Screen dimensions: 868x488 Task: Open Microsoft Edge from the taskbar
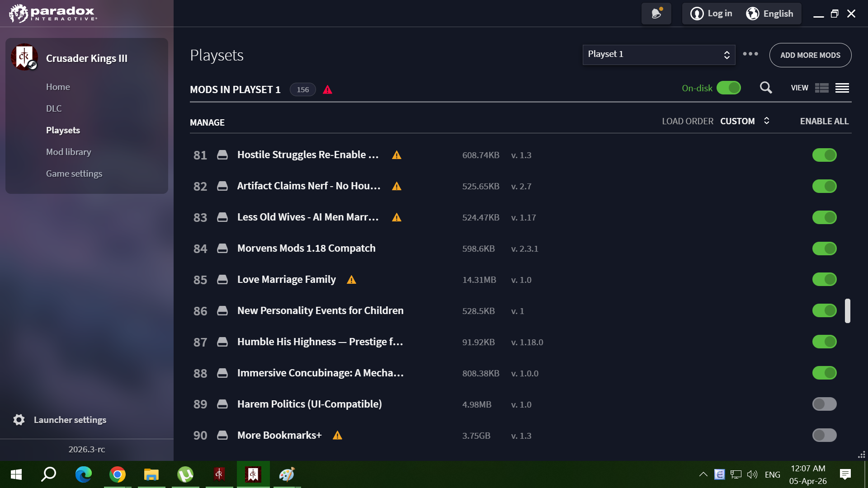click(x=84, y=474)
